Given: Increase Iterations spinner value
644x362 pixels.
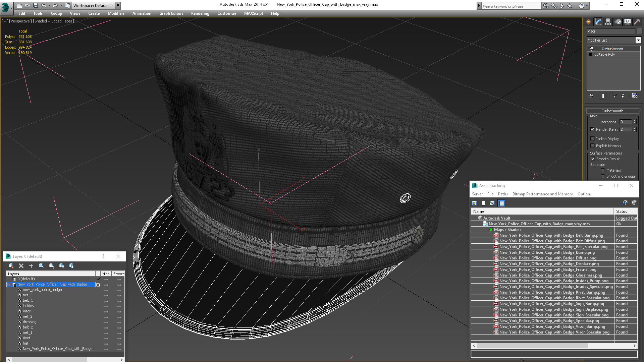Looking at the screenshot, I should click(x=634, y=121).
